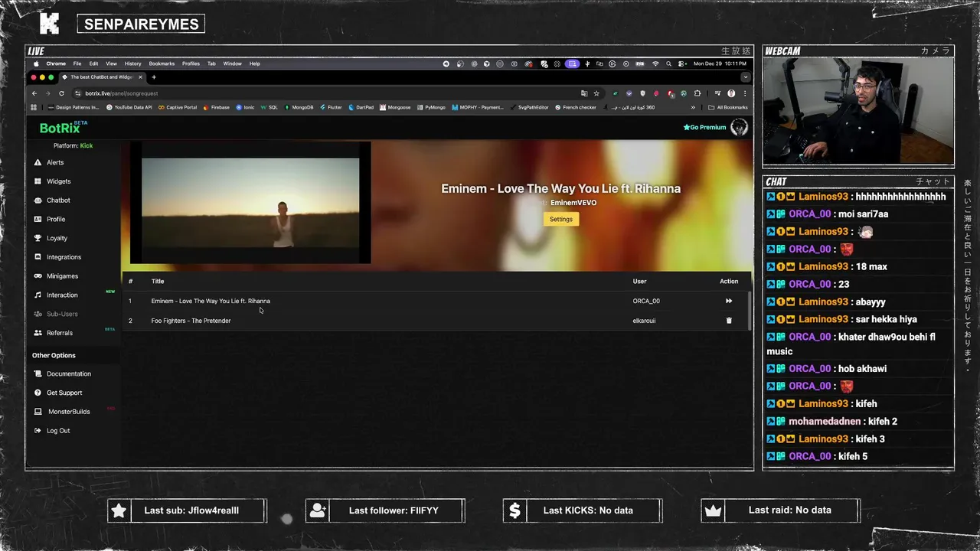This screenshot has width=980, height=551.
Task: Click Log Out in the sidebar
Action: coord(57,431)
